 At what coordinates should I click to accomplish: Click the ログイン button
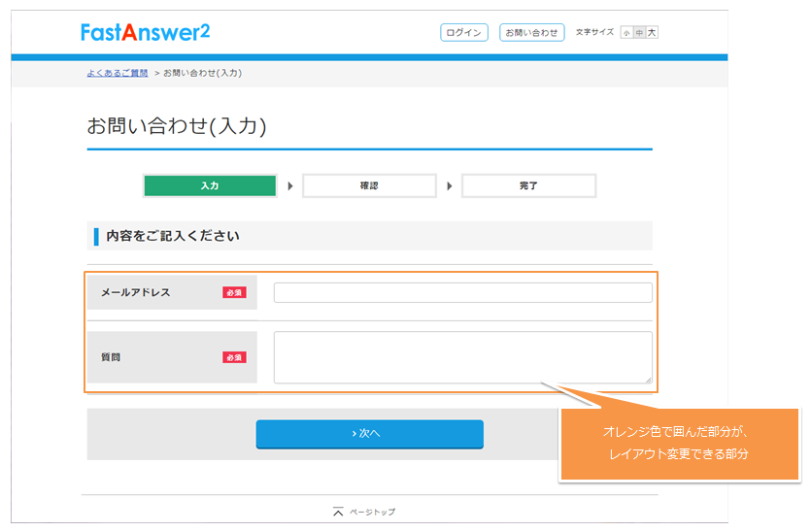(x=463, y=33)
